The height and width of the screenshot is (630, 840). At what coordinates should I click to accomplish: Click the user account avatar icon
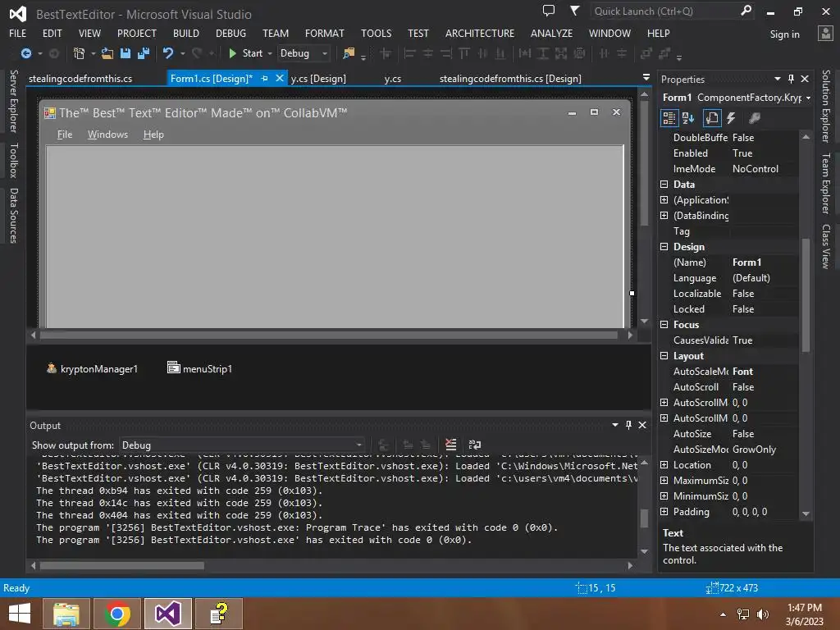point(825,33)
